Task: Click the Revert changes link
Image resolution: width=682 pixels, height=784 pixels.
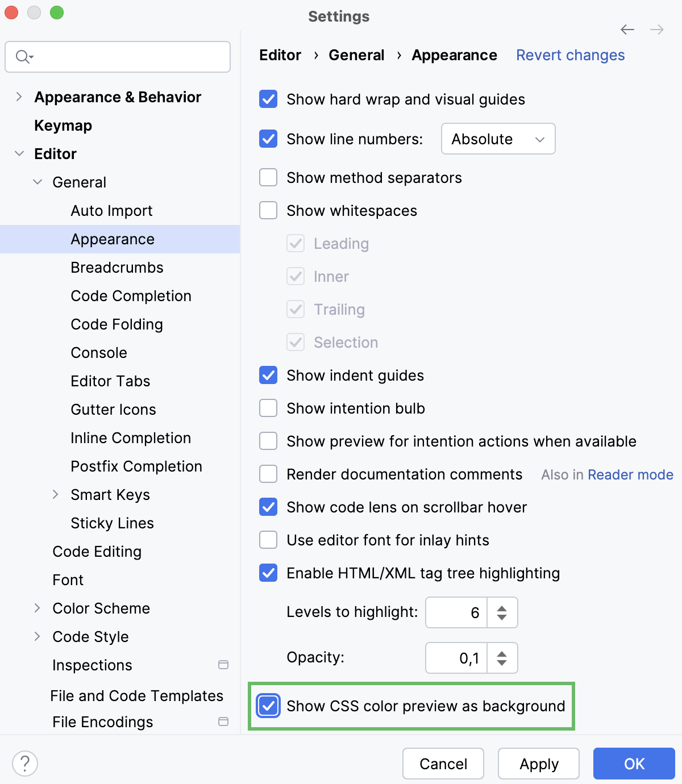Action: pyautogui.click(x=570, y=55)
